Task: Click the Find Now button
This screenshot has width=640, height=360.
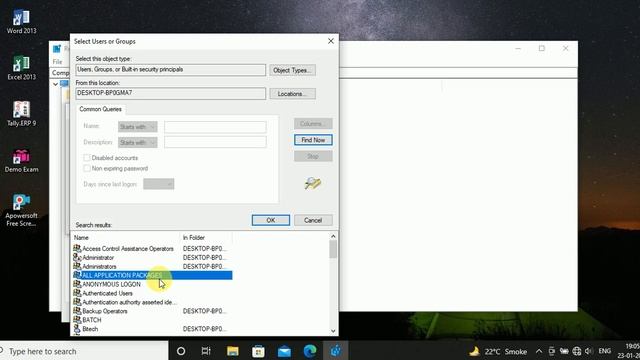Action: [x=313, y=140]
